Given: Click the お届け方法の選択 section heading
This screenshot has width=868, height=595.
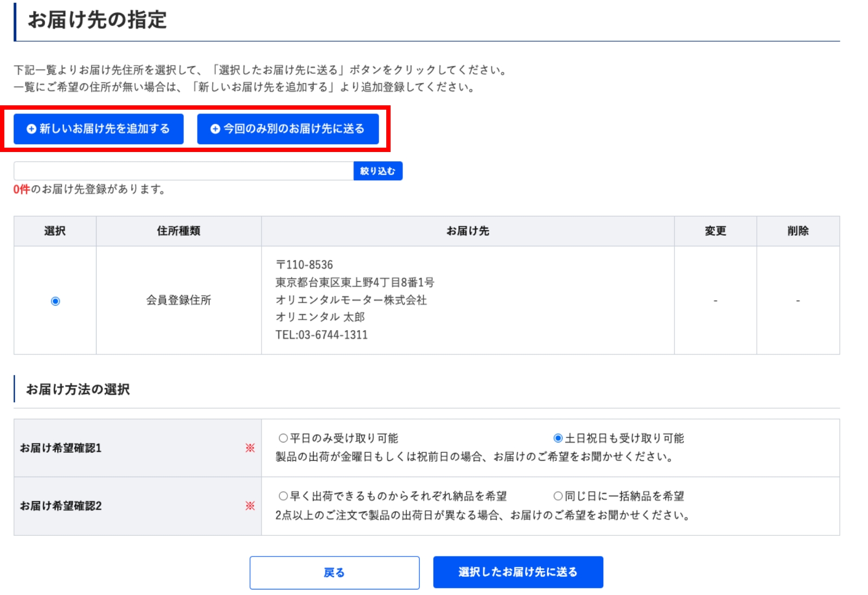Looking at the screenshot, I should tap(78, 389).
